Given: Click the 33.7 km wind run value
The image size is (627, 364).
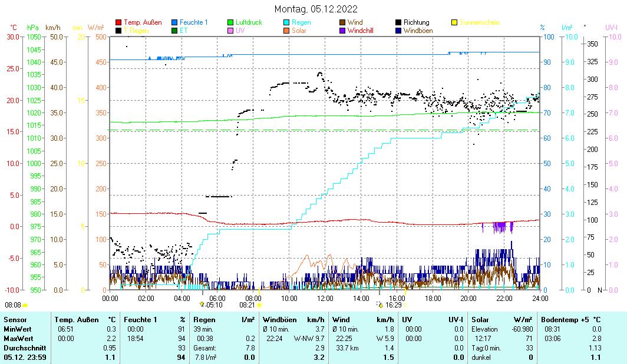Looking at the screenshot, I should click(x=347, y=348).
